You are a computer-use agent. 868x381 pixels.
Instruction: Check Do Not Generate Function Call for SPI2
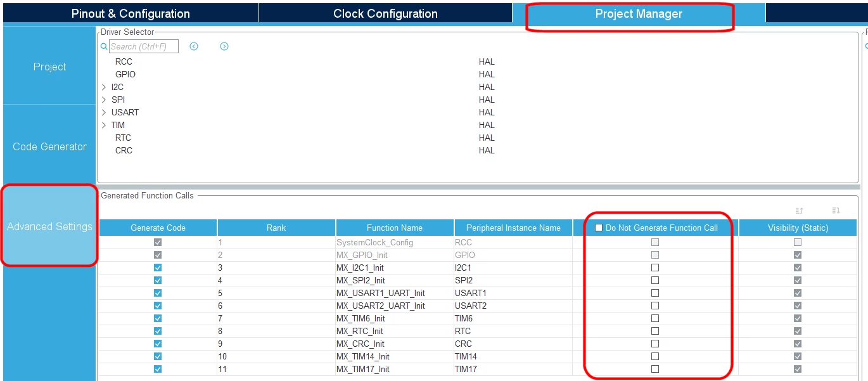pos(655,280)
